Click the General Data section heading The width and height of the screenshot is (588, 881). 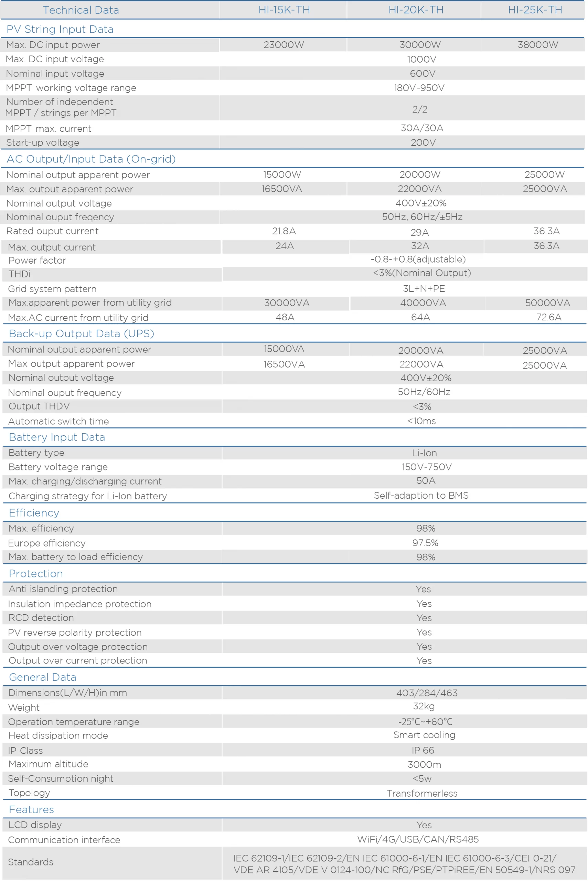point(43,677)
